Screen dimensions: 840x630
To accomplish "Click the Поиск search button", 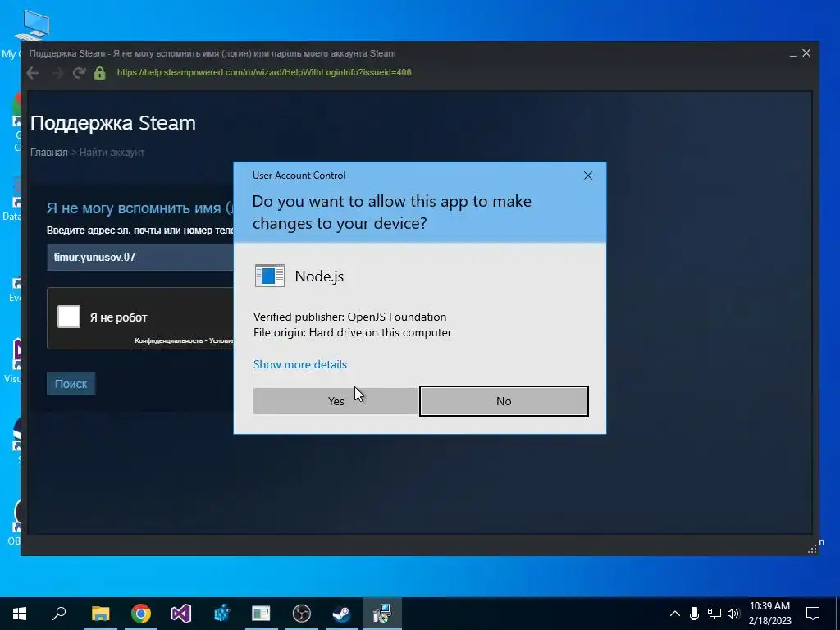I will coord(71,384).
